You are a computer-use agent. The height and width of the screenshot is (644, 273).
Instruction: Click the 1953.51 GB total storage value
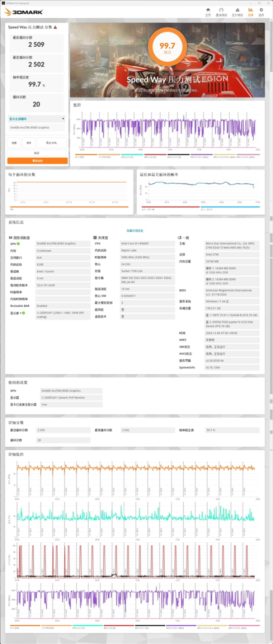click(x=232, y=308)
